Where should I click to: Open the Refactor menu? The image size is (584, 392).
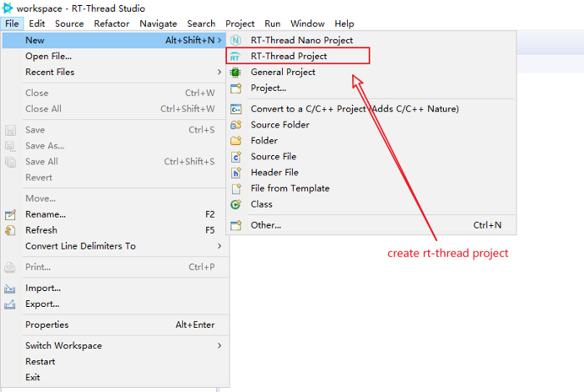coord(111,24)
